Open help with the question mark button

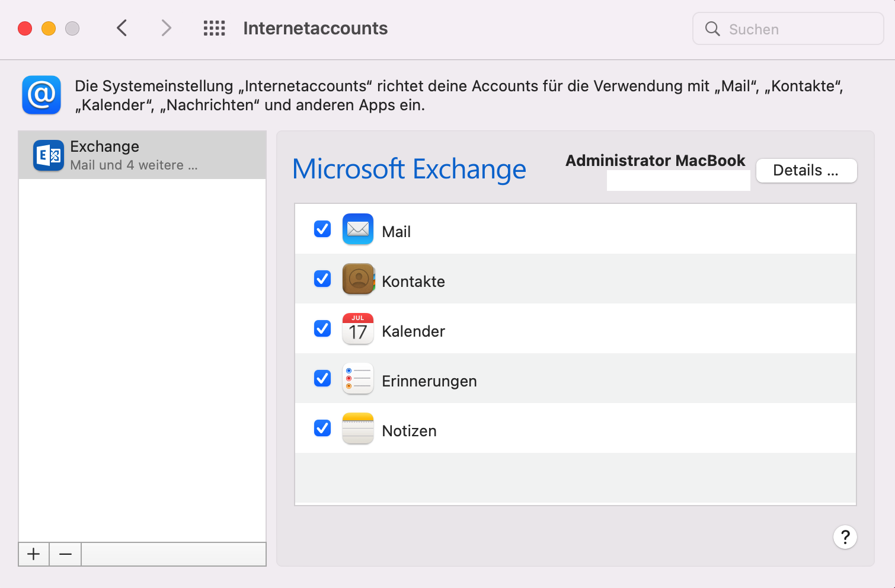845,537
